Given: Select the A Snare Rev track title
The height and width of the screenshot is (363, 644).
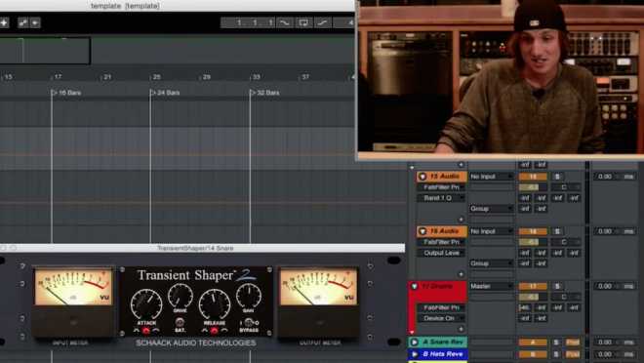Looking at the screenshot, I should 442,342.
